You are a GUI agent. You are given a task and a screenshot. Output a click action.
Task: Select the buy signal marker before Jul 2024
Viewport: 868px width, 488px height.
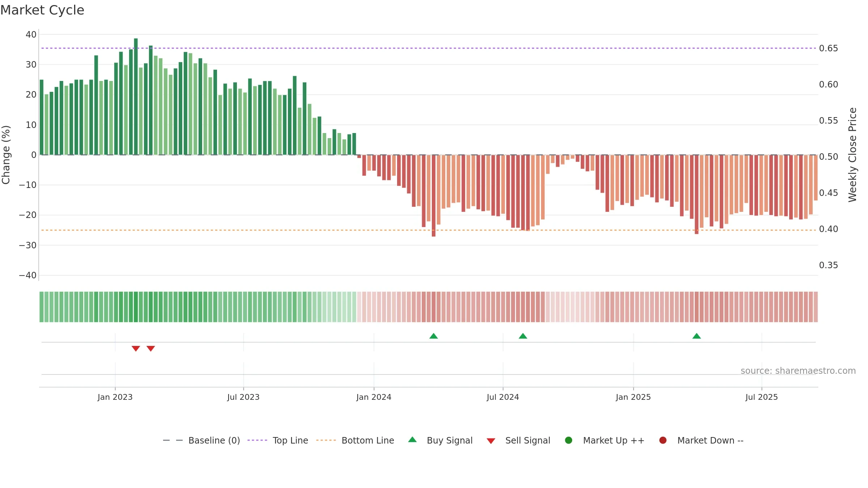coord(434,336)
